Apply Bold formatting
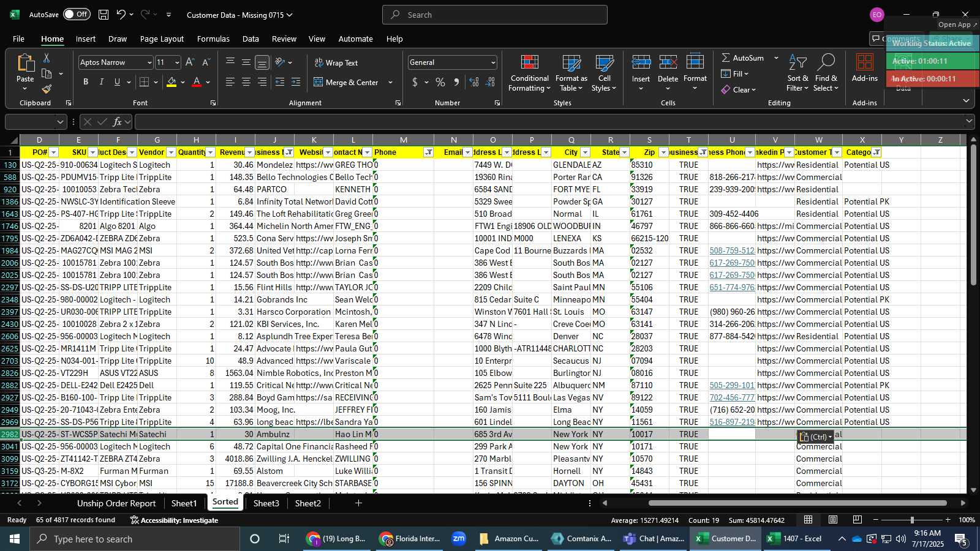This screenshot has height=551, width=980. [x=86, y=82]
